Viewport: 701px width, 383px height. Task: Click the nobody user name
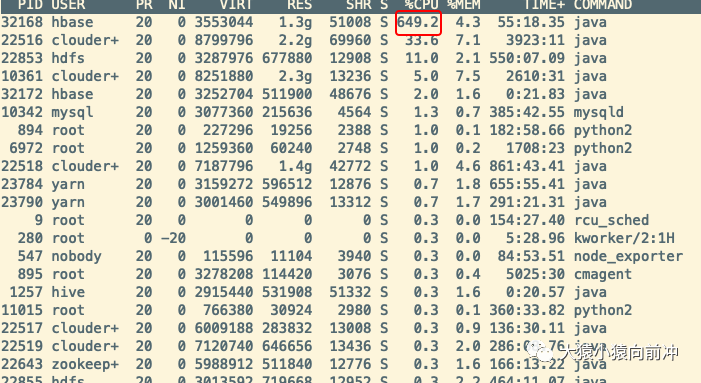76,256
